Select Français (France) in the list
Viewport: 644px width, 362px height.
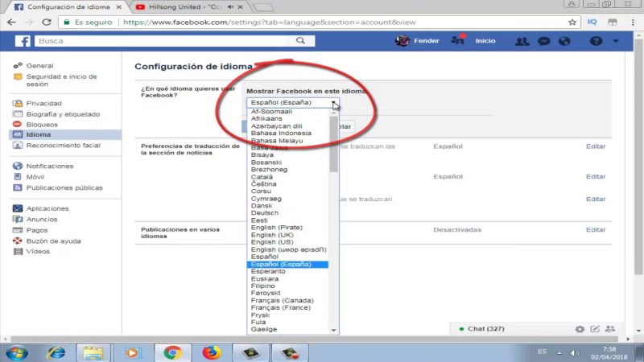coord(280,307)
